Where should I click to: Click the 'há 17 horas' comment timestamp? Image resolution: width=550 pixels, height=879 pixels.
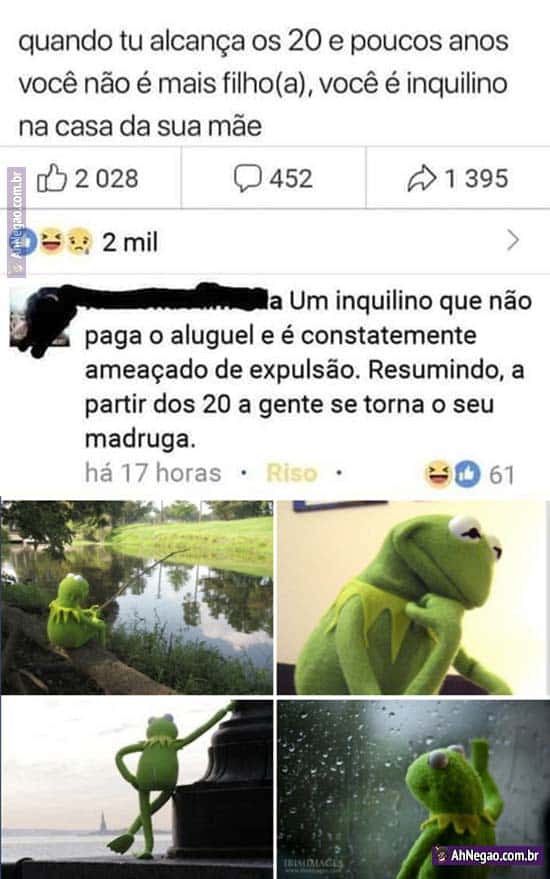[x=153, y=473]
